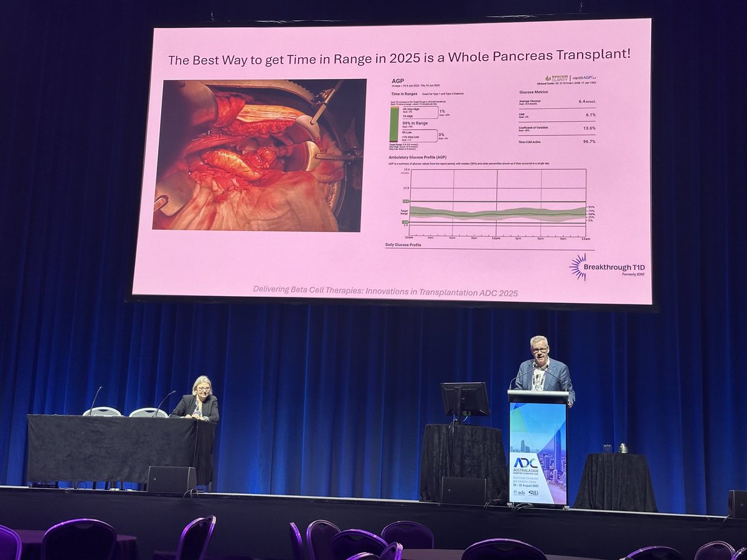This screenshot has height=560, width=747.
Task: Click the ADC logo on the lectern sign
Action: [525, 463]
